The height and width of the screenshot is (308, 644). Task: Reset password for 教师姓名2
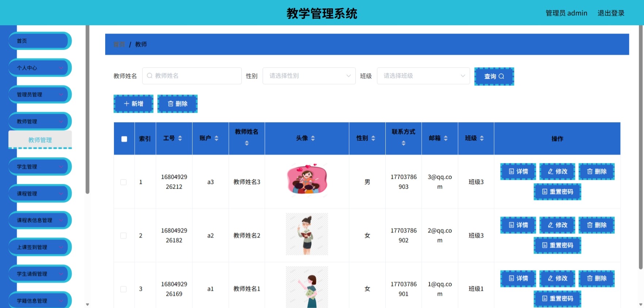tap(557, 245)
